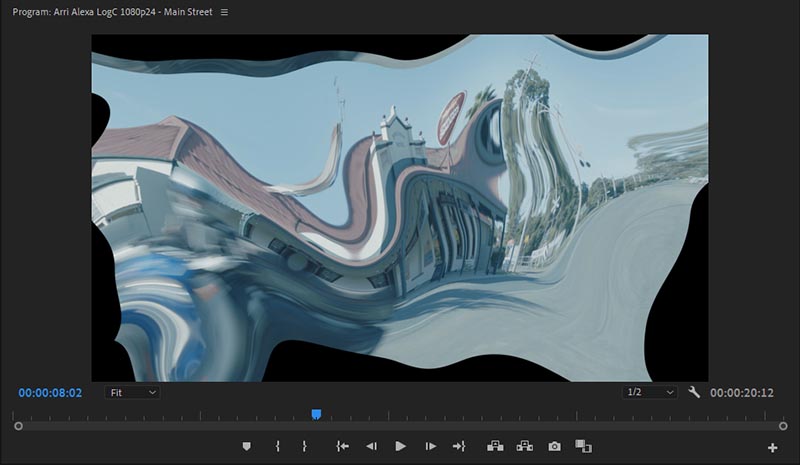The height and width of the screenshot is (465, 800).
Task: Click the duration timecode 00:00:20:12
Action: coord(742,393)
